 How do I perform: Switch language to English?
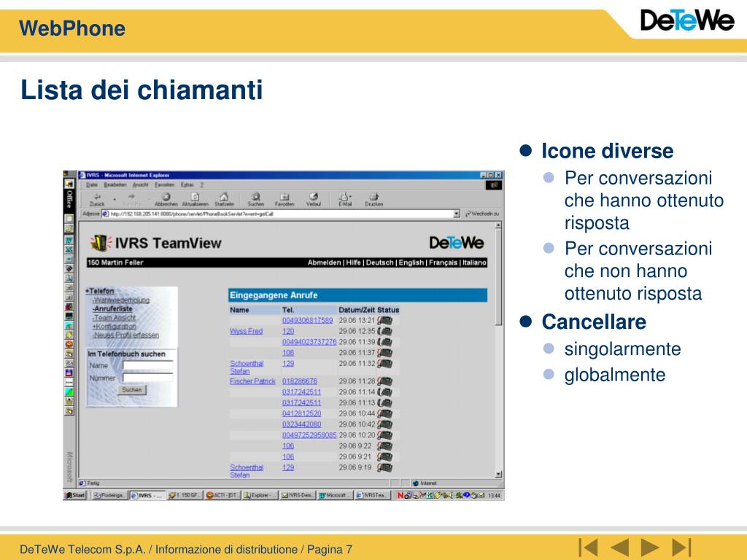point(411,262)
